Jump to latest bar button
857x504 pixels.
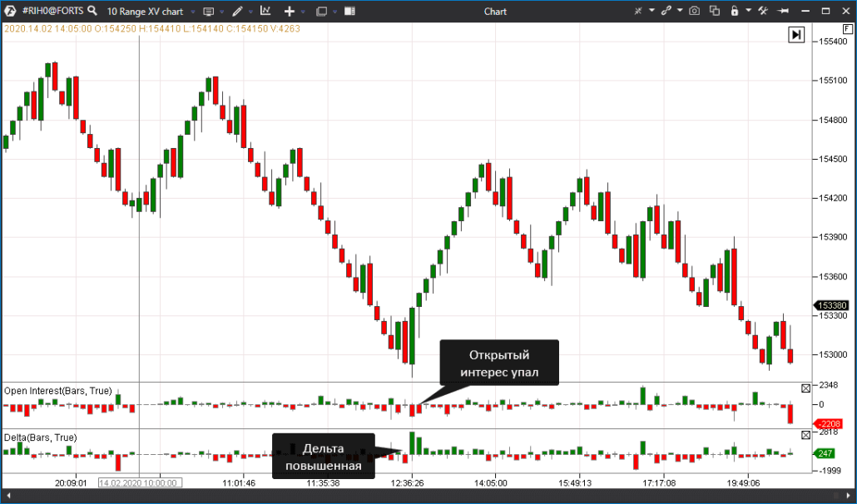(x=796, y=34)
